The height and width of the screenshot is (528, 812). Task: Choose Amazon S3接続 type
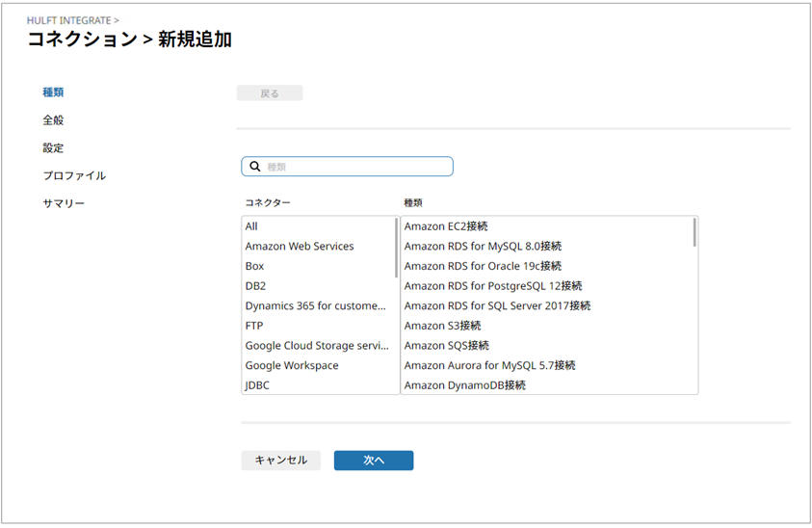(442, 326)
